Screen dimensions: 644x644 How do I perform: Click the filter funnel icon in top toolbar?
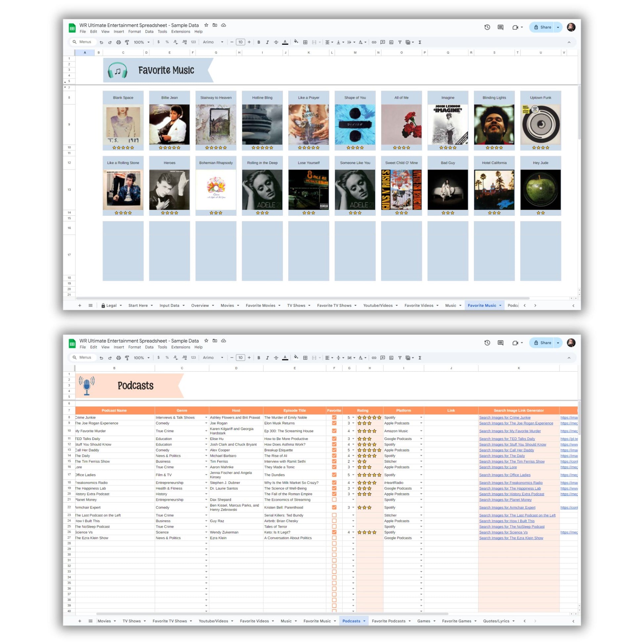(400, 42)
